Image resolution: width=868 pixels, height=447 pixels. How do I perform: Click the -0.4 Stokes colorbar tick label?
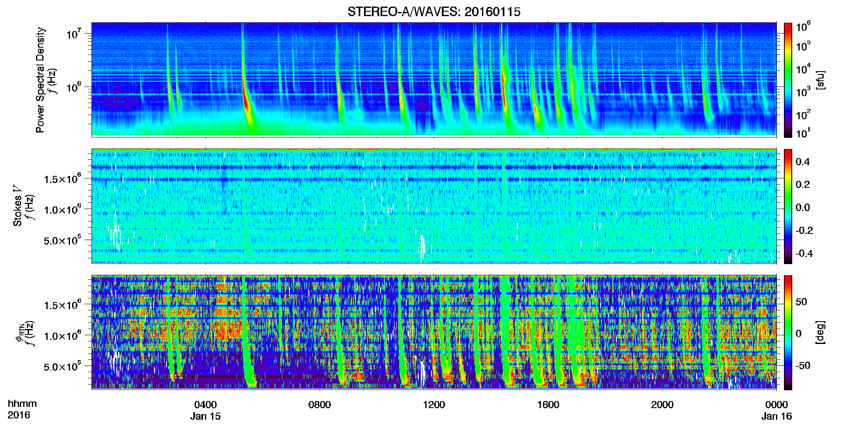tap(804, 253)
